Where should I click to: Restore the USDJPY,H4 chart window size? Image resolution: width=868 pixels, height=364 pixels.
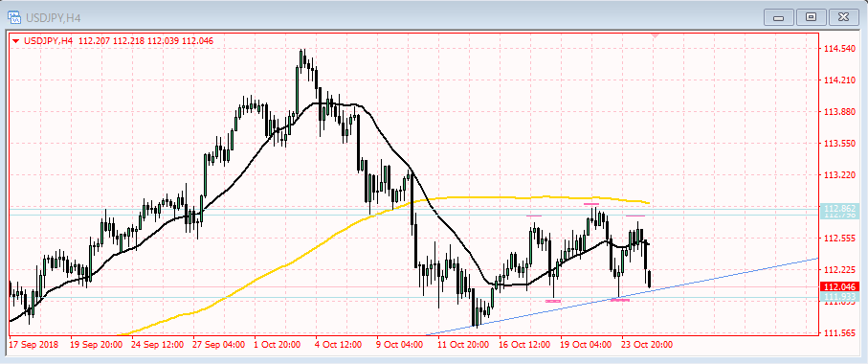pyautogui.click(x=811, y=18)
